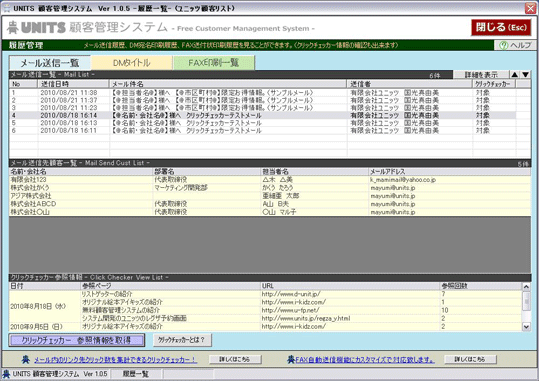
Task: Click the down arrow next to 詳細を表示
Action: (x=526, y=75)
